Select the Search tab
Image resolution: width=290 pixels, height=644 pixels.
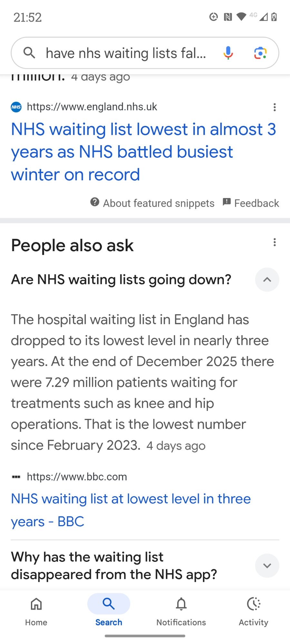[109, 610]
